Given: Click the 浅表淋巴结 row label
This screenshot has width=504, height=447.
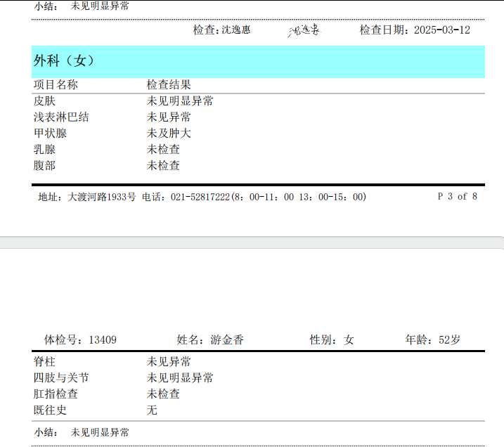Looking at the screenshot, I should tap(61, 117).
